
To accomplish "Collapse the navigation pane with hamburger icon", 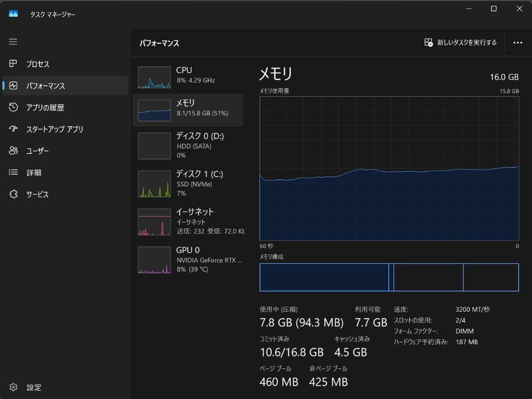I will pos(13,41).
